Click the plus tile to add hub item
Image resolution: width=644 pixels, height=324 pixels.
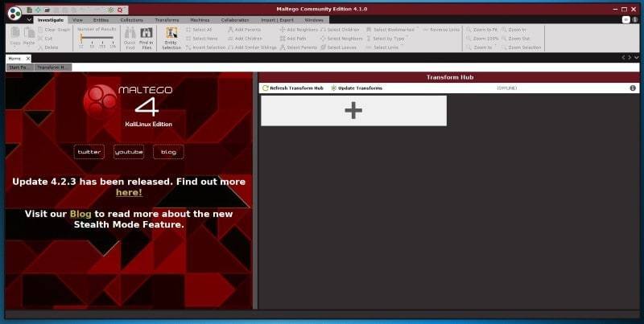click(x=353, y=111)
